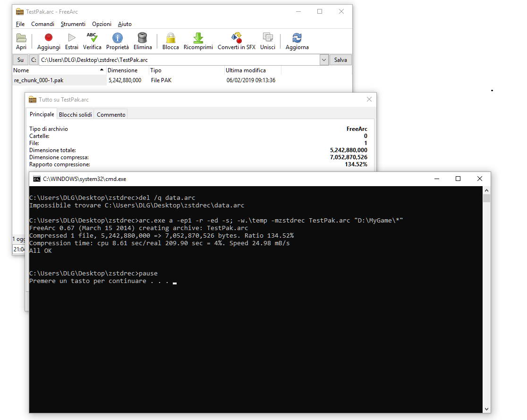Open Proprietà info icon in toolbar

117,38
